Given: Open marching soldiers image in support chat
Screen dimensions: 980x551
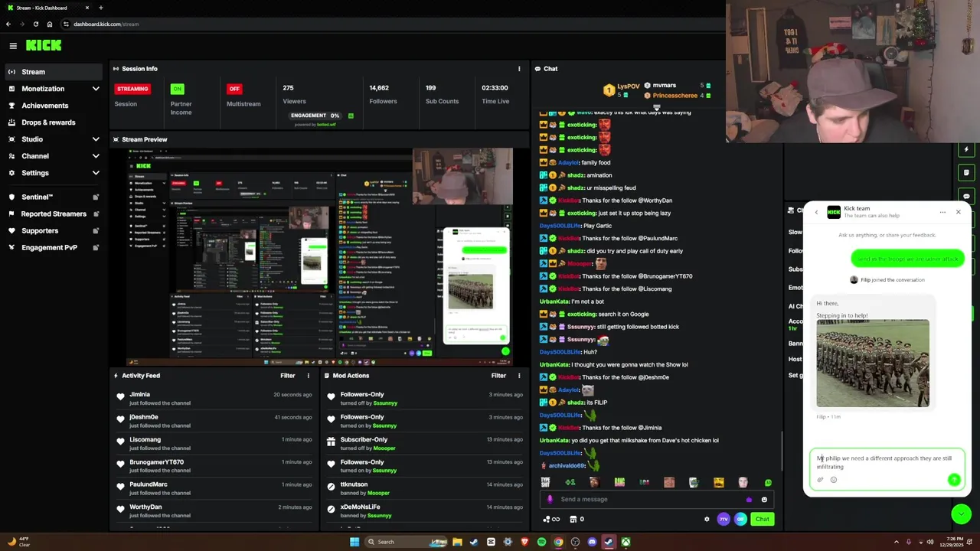Looking at the screenshot, I should (873, 364).
